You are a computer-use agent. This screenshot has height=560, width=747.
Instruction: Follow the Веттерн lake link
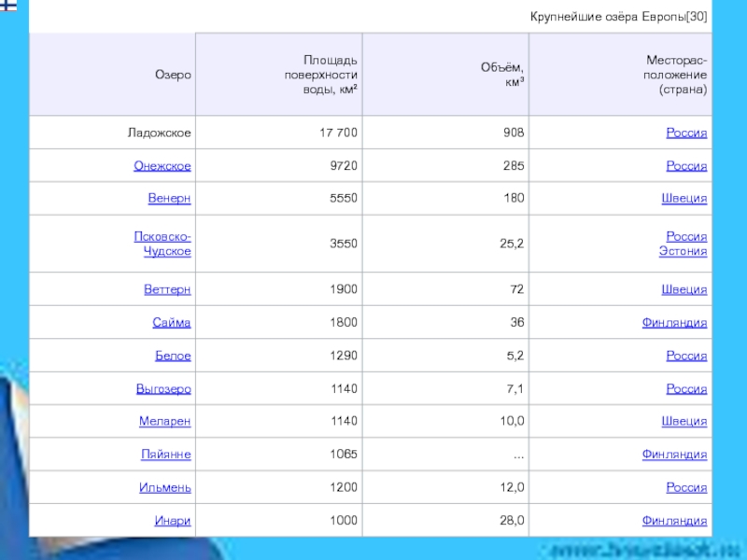point(167,289)
